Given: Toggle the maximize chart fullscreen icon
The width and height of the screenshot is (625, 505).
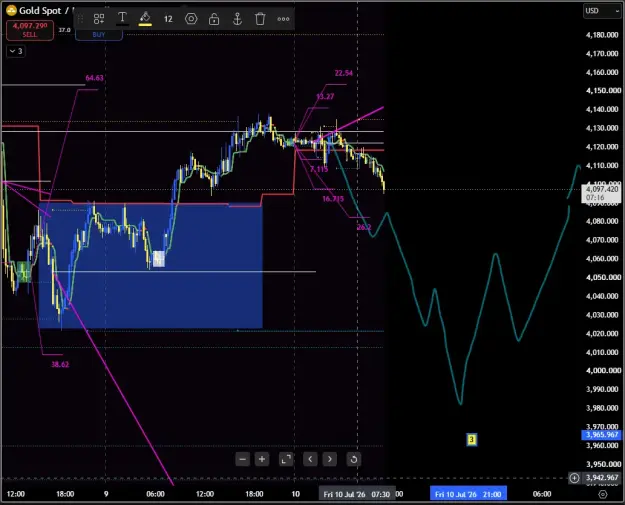Looking at the screenshot, I should click(x=286, y=459).
